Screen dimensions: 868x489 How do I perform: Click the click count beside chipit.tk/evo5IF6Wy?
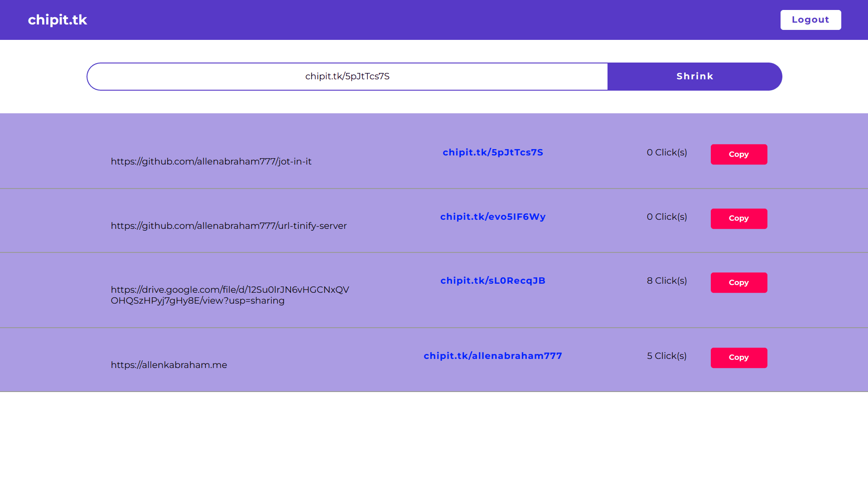pos(666,217)
